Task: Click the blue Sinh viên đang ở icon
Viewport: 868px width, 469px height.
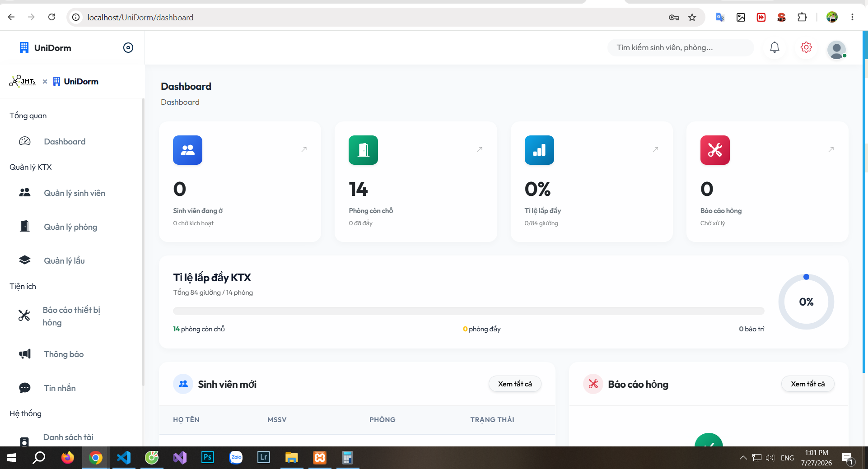Action: (187, 150)
